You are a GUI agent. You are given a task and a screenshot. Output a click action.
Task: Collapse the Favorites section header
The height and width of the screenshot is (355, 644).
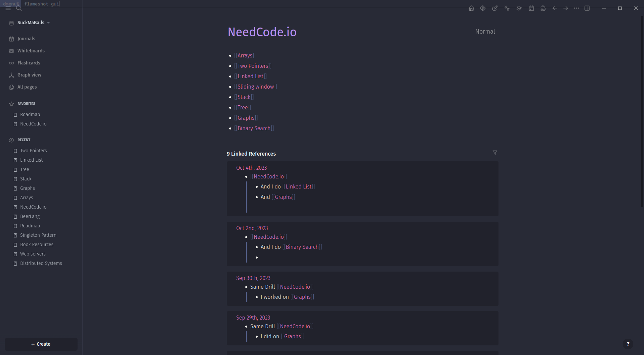(x=26, y=104)
